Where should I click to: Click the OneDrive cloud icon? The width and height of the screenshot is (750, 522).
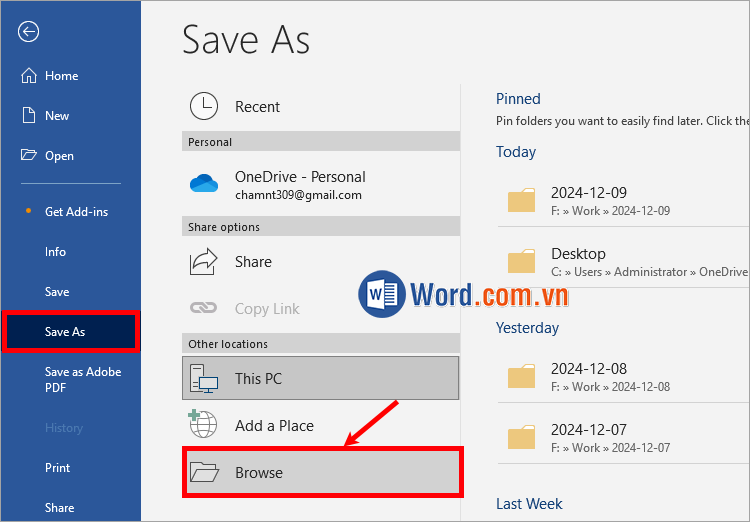pyautogui.click(x=204, y=183)
